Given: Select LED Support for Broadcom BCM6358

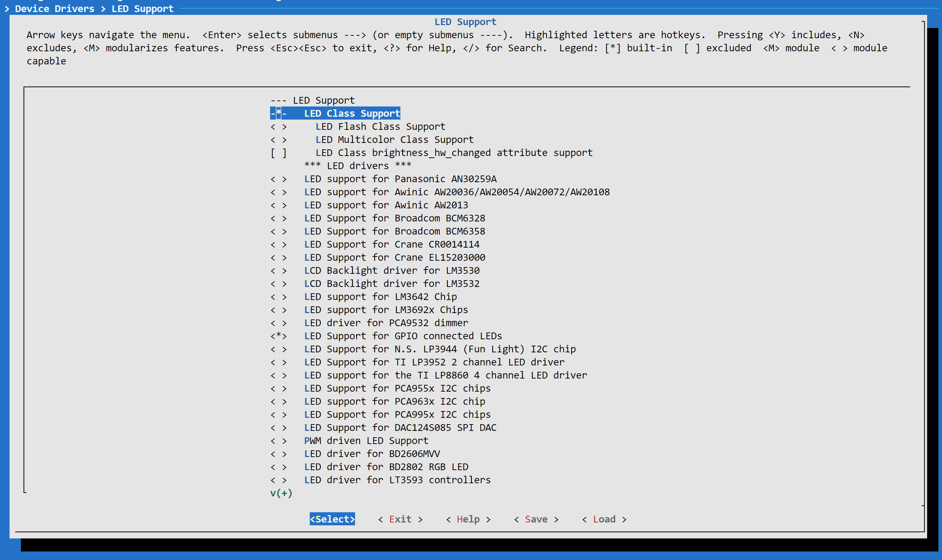Looking at the screenshot, I should point(395,231).
